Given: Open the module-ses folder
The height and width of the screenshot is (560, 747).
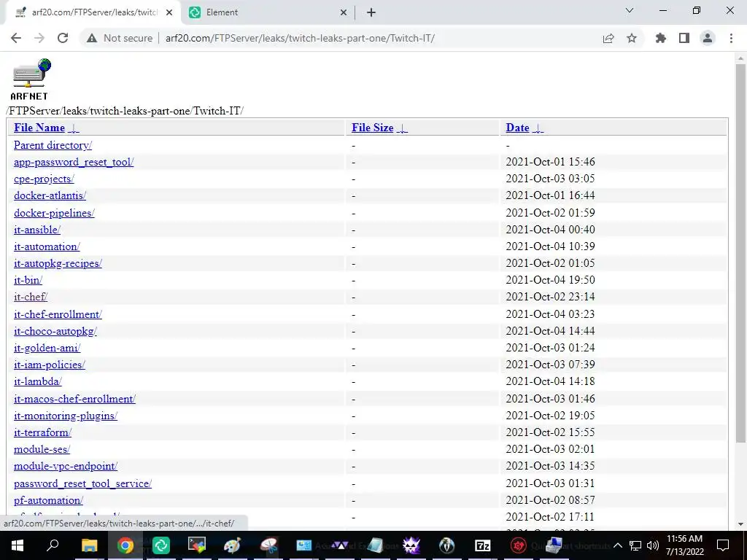Looking at the screenshot, I should pyautogui.click(x=42, y=449).
